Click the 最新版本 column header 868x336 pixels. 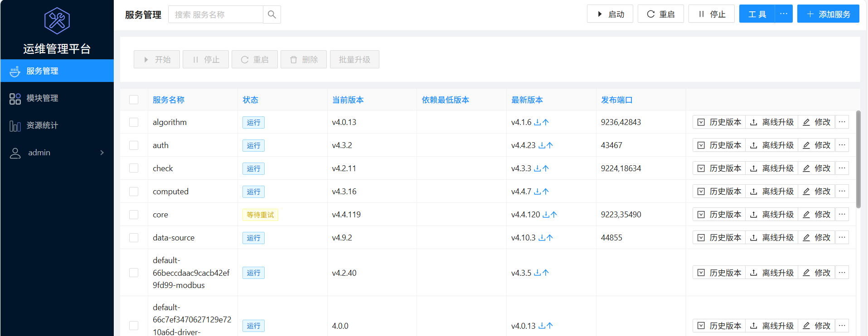click(527, 100)
